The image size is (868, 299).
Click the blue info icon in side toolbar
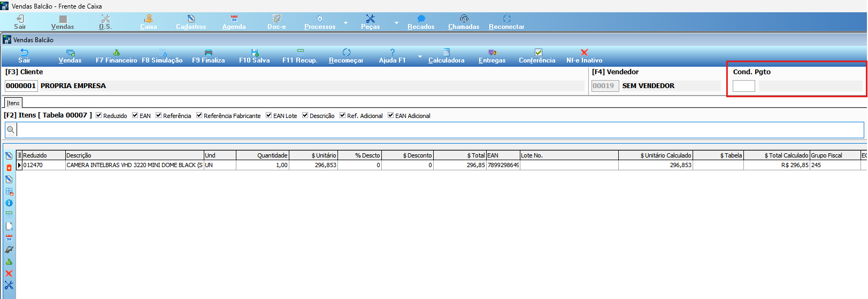click(9, 203)
